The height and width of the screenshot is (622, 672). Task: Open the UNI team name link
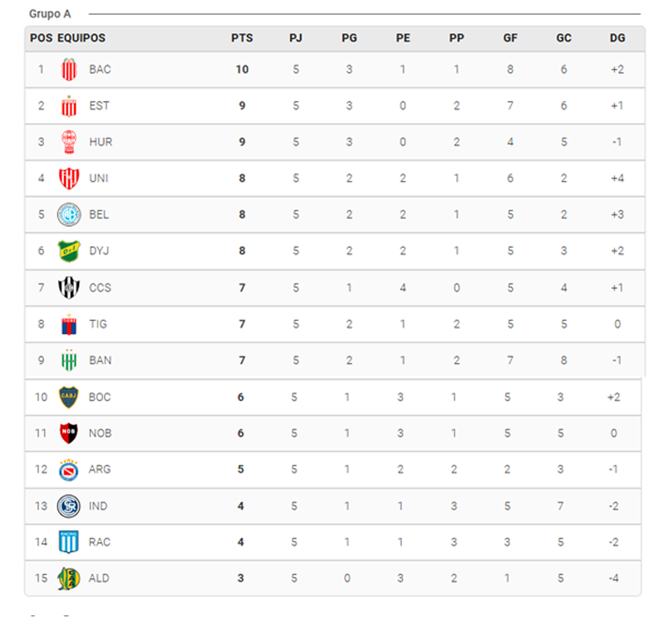tap(98, 179)
